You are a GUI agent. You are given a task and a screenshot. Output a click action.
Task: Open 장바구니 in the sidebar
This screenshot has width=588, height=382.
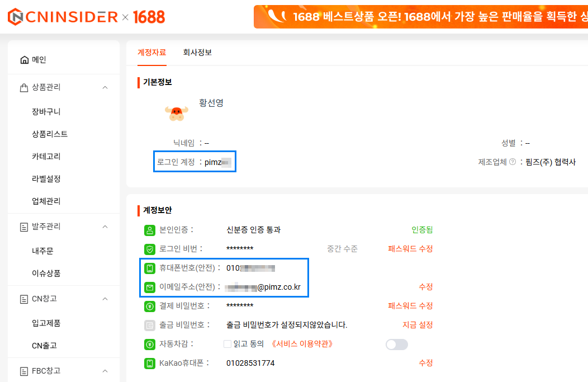pos(46,112)
